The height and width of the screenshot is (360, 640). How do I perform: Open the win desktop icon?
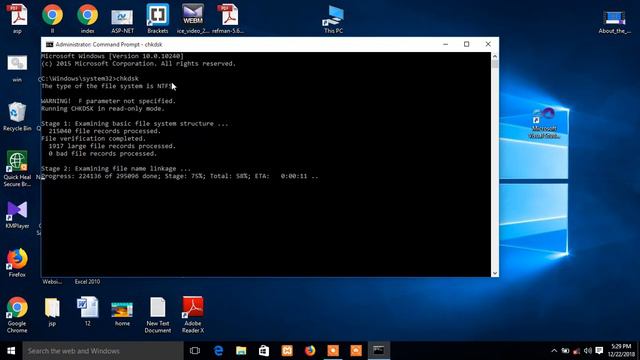point(17,68)
